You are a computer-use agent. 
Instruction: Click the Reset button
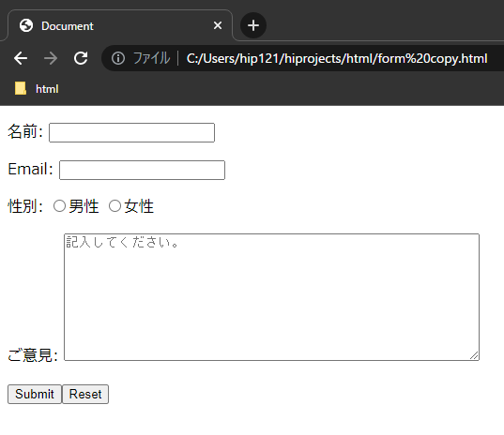coord(85,395)
